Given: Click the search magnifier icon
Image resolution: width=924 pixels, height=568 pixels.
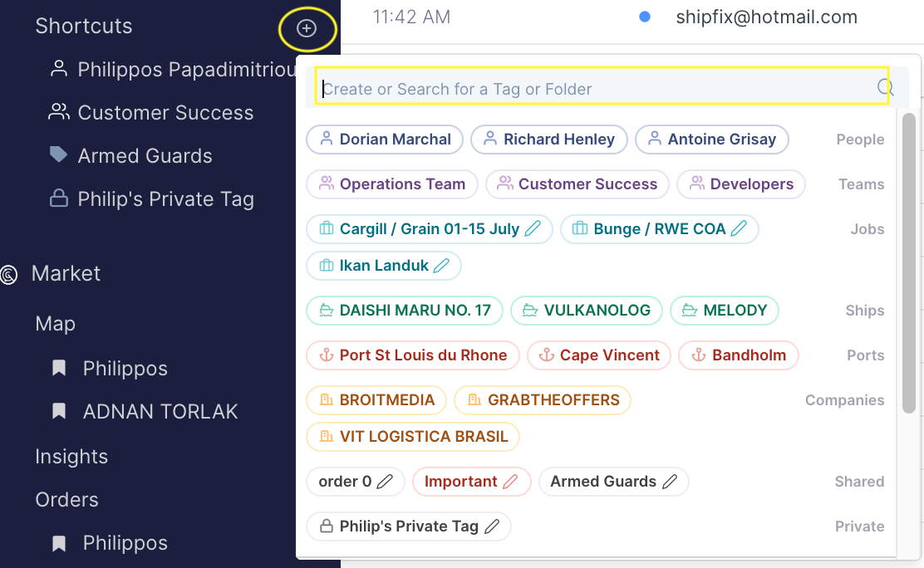Looking at the screenshot, I should tap(885, 88).
